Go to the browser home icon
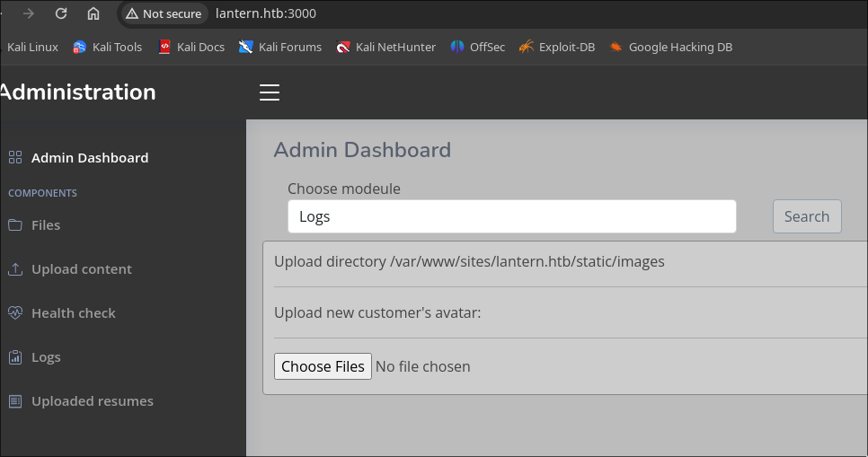Image resolution: width=868 pixels, height=457 pixels. (93, 13)
